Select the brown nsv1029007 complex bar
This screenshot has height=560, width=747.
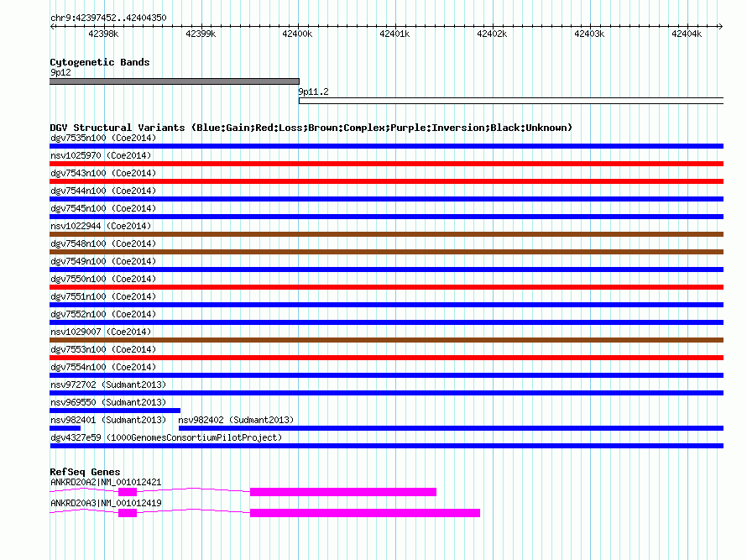click(386, 340)
